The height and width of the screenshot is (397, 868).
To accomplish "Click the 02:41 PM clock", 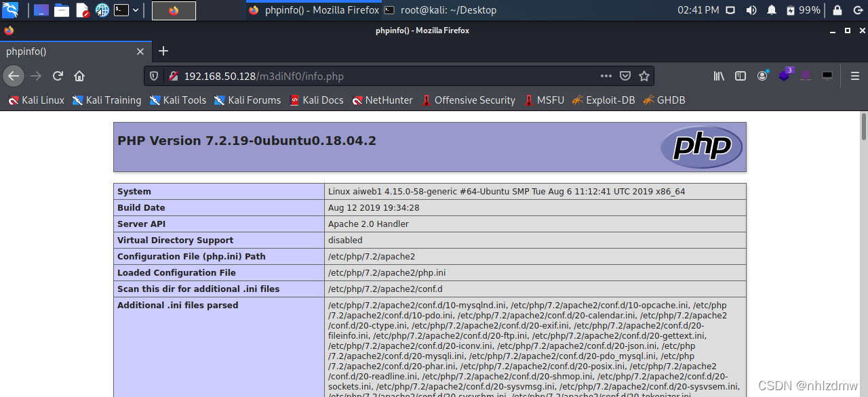I will (x=698, y=10).
